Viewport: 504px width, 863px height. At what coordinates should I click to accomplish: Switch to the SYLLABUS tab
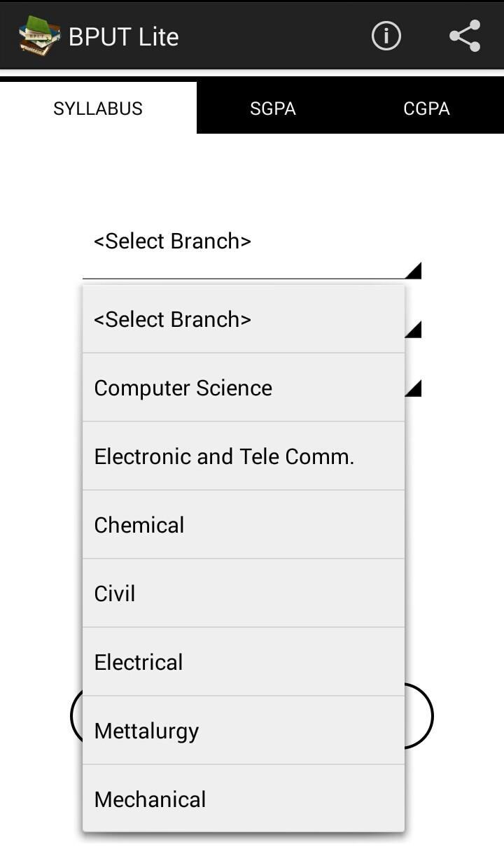pos(98,108)
